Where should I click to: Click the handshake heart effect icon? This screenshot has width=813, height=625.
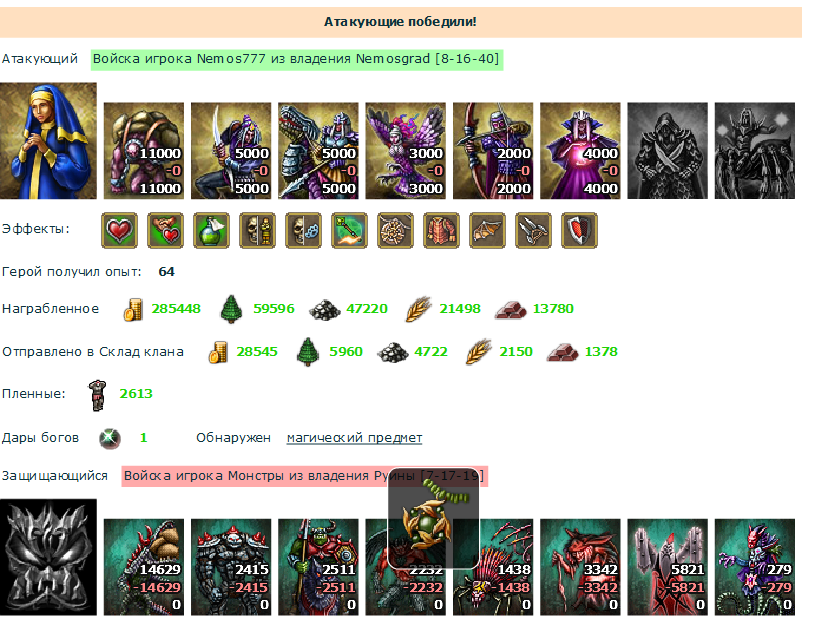click(x=165, y=230)
